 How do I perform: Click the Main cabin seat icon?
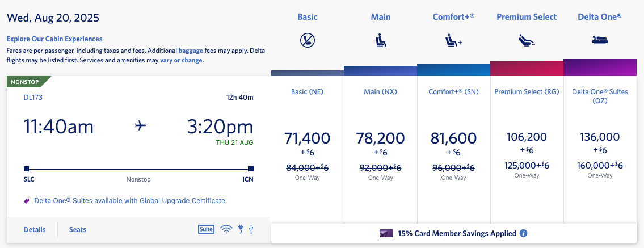pos(381,41)
